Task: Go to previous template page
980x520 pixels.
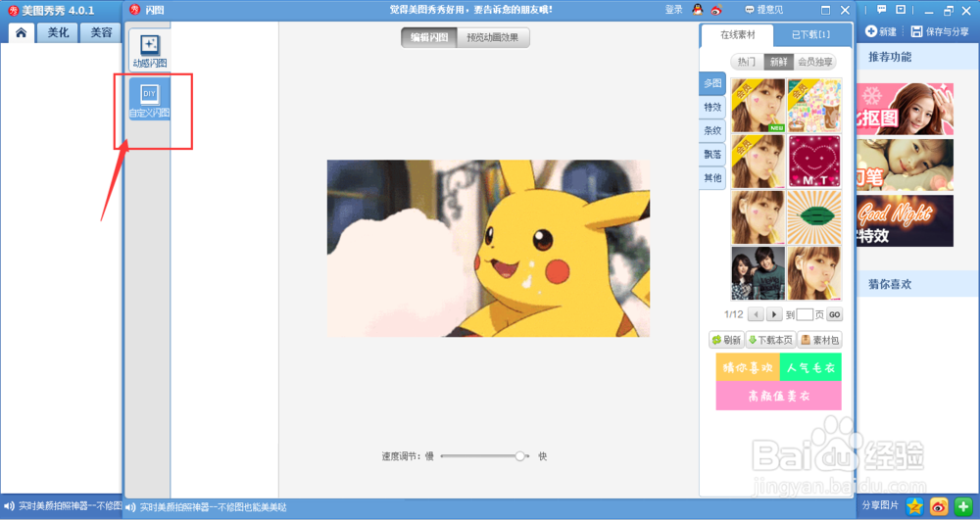Action: [x=756, y=314]
